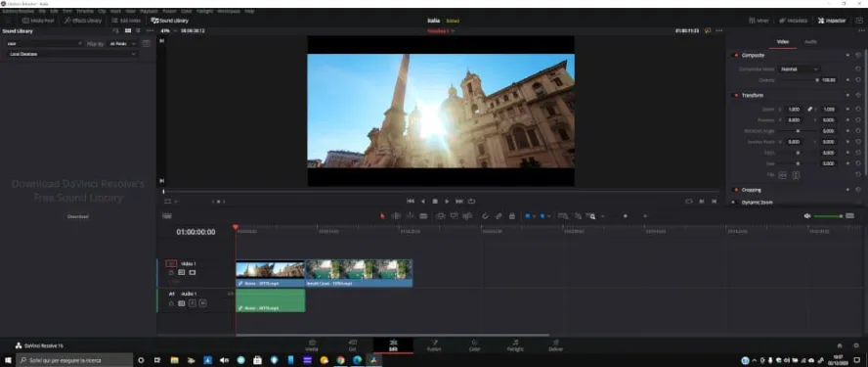868x367 pixels.
Task: Click the Replace Clip icon
Action: click(x=468, y=216)
